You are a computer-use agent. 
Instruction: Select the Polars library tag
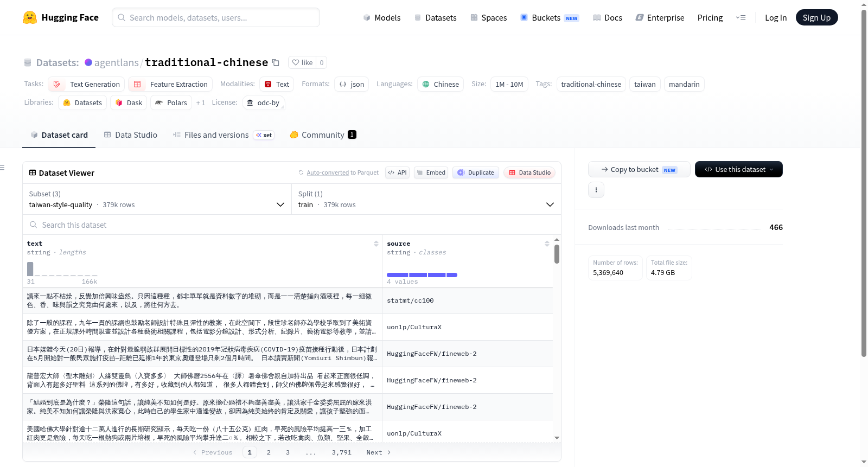171,103
